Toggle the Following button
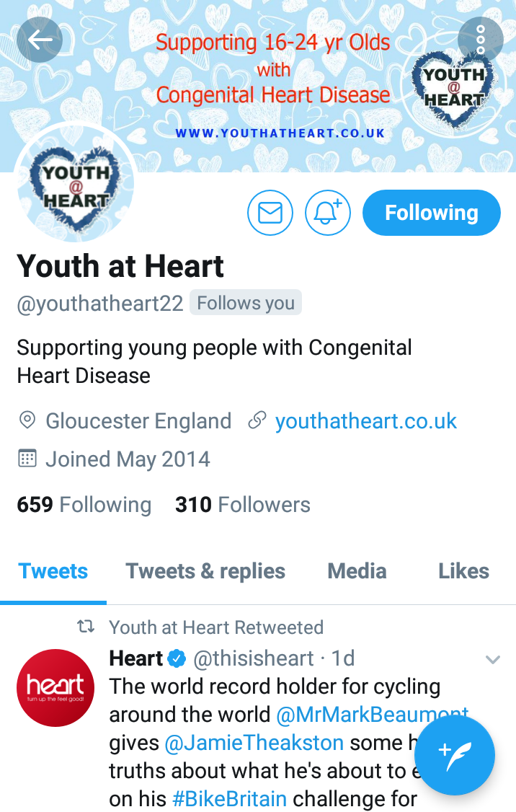 coord(432,213)
